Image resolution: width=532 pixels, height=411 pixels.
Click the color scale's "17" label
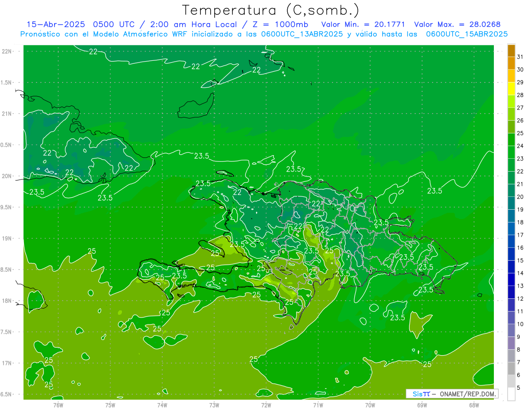[520, 235]
